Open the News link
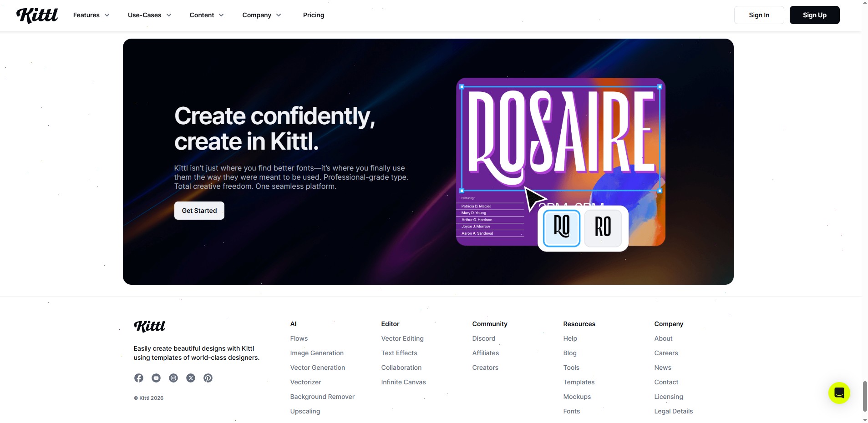 click(x=663, y=368)
